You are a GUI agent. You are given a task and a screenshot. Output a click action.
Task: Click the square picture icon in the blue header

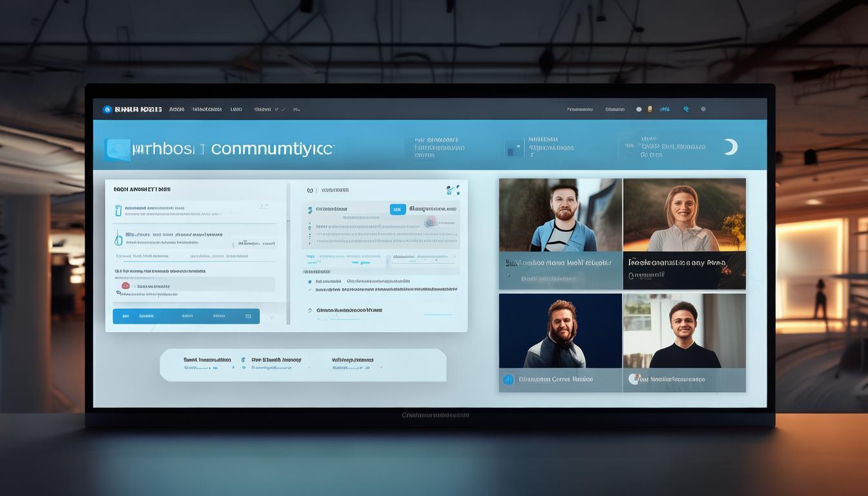(x=513, y=148)
